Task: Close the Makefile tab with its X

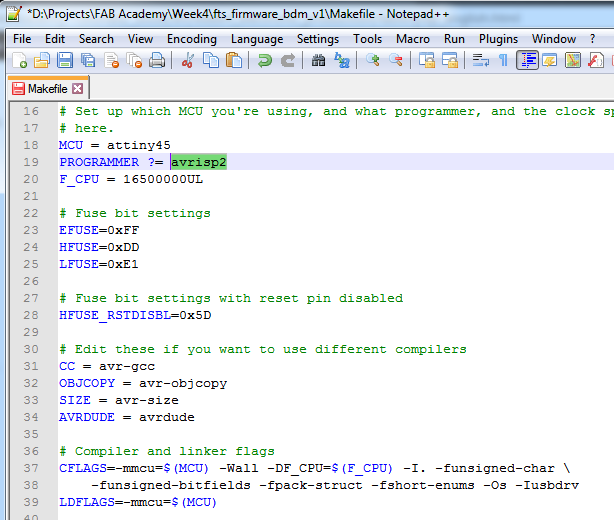Action: click(78, 88)
